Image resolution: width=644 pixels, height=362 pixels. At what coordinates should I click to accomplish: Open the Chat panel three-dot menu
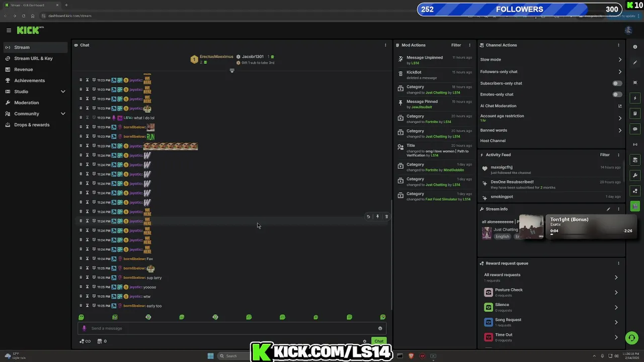[x=385, y=45]
